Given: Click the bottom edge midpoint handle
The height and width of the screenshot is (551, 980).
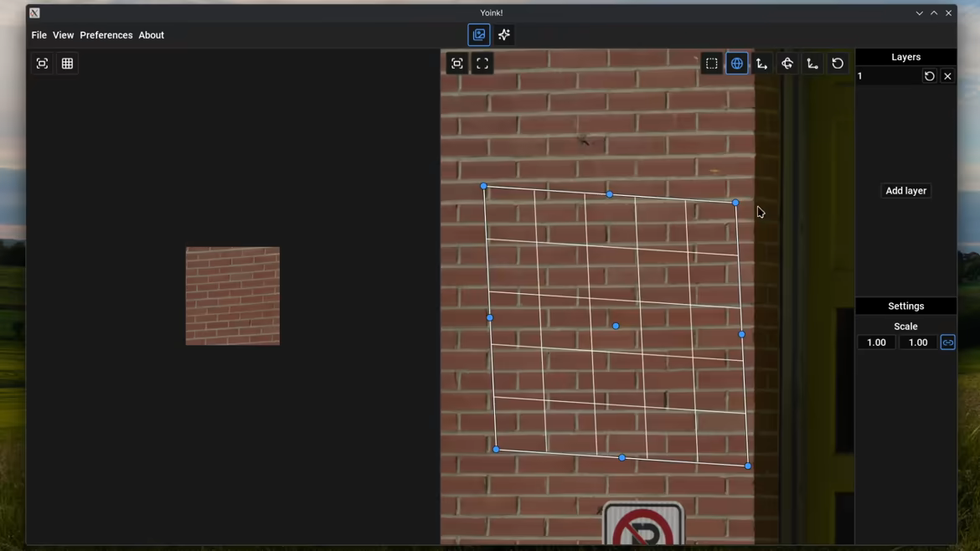Looking at the screenshot, I should pos(622,458).
